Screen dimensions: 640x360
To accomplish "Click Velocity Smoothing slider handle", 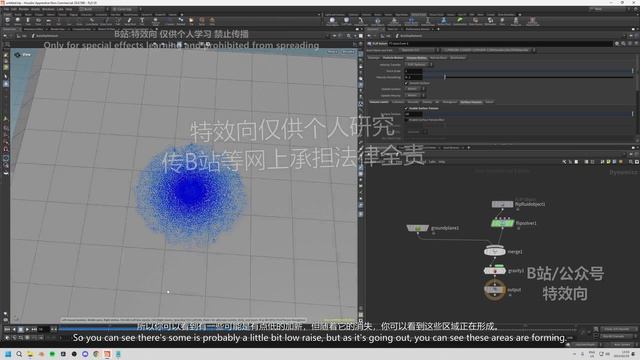I will [x=445, y=77].
